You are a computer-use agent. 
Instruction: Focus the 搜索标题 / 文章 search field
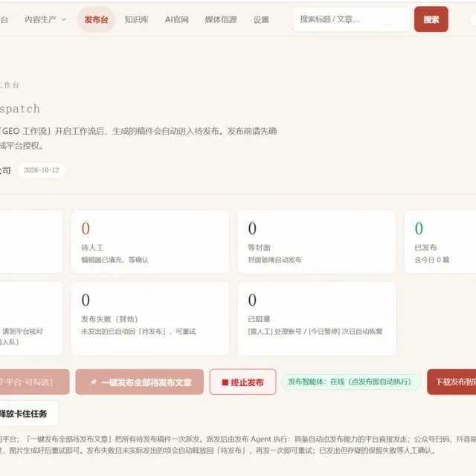tap(351, 19)
